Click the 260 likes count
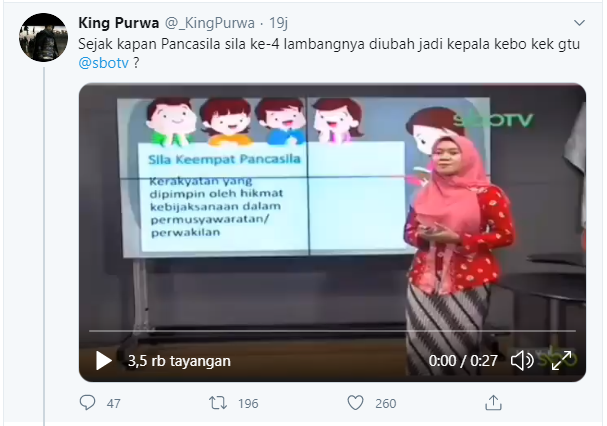Image resolution: width=607 pixels, height=426 pixels. (386, 404)
